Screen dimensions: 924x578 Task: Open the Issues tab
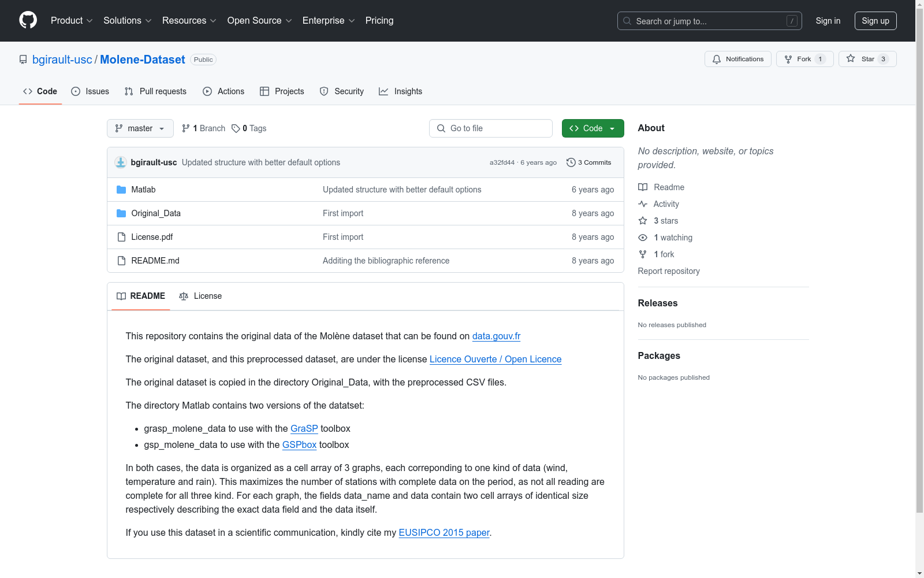point(90,91)
